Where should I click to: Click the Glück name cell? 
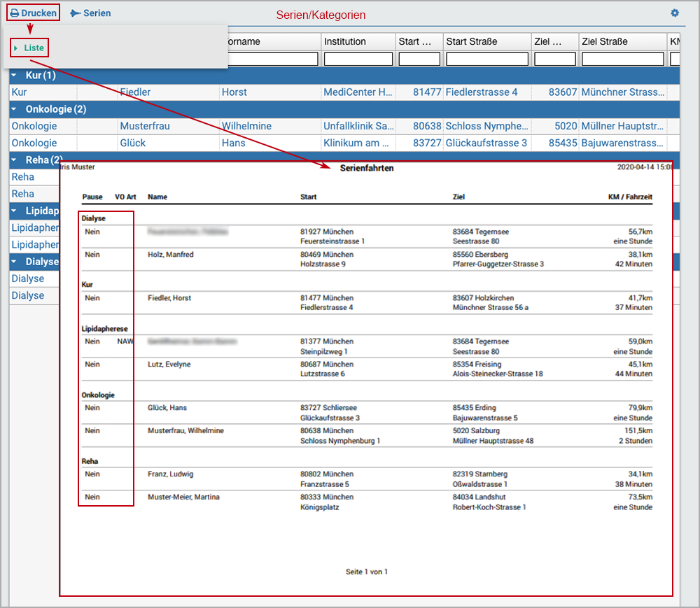(133, 143)
